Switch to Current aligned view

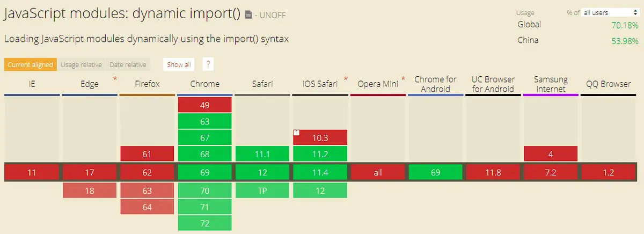click(30, 65)
